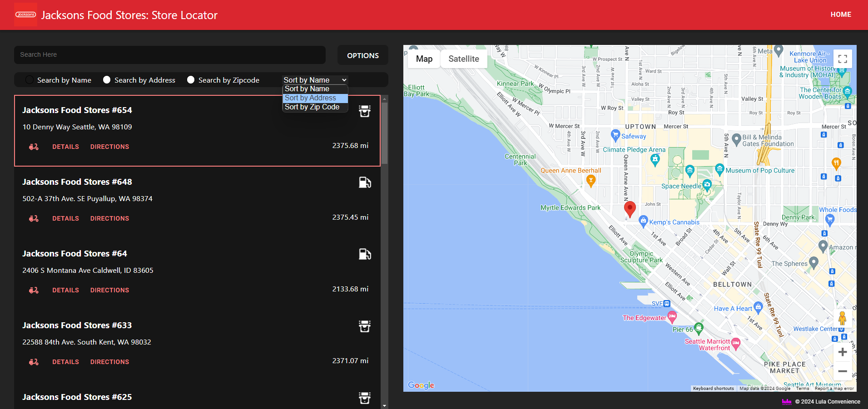Click the Climate Pledge Arena marker
This screenshot has width=868, height=409.
point(655,159)
